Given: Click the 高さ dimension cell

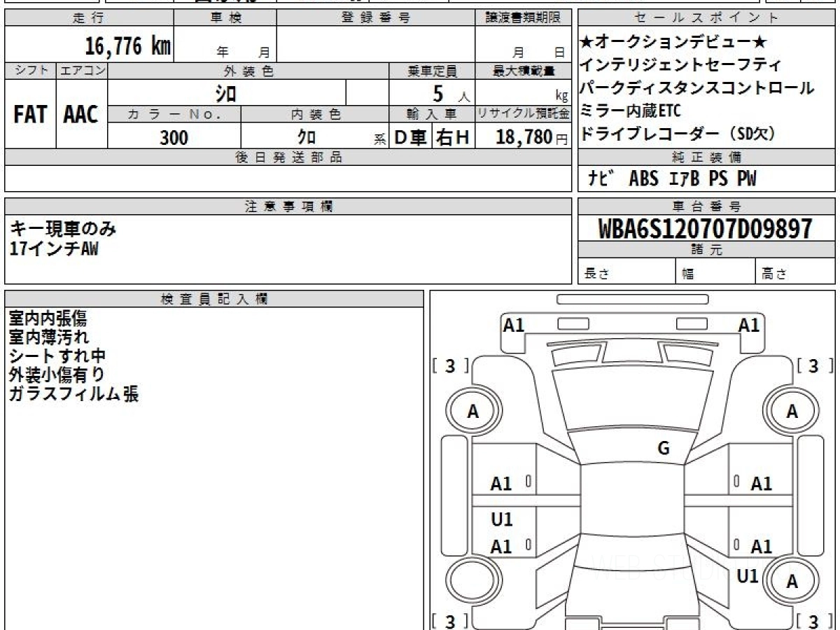Looking at the screenshot, I should [796, 272].
